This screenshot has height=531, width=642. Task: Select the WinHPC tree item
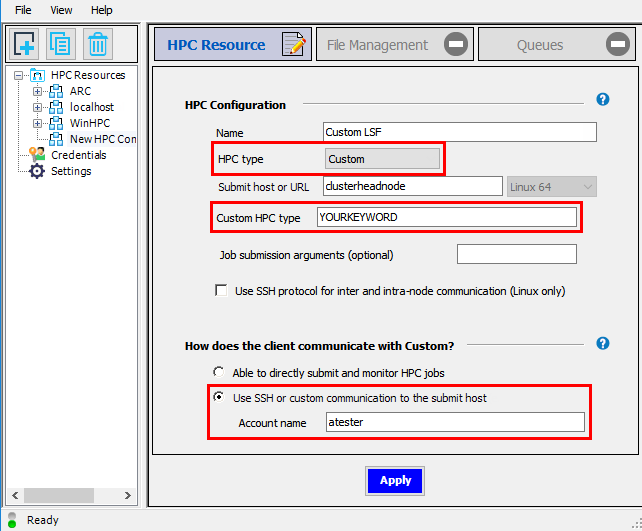(90, 123)
